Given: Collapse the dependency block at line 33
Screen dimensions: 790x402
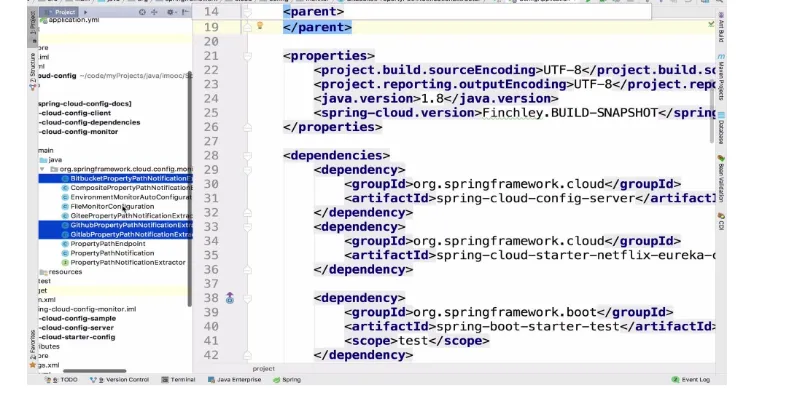Looking at the screenshot, I should pyautogui.click(x=247, y=227).
